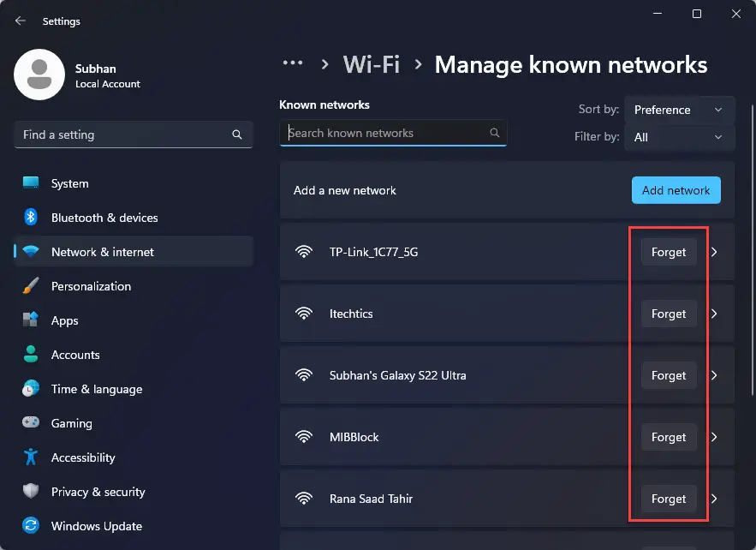Screen dimensions: 756x550
Task: Click the Personalization paintbrush icon
Action: [x=31, y=285]
